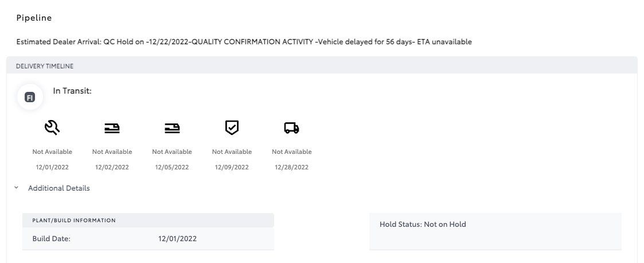Click the In Transit status label
Screen dimensions: 644x263
click(x=72, y=91)
